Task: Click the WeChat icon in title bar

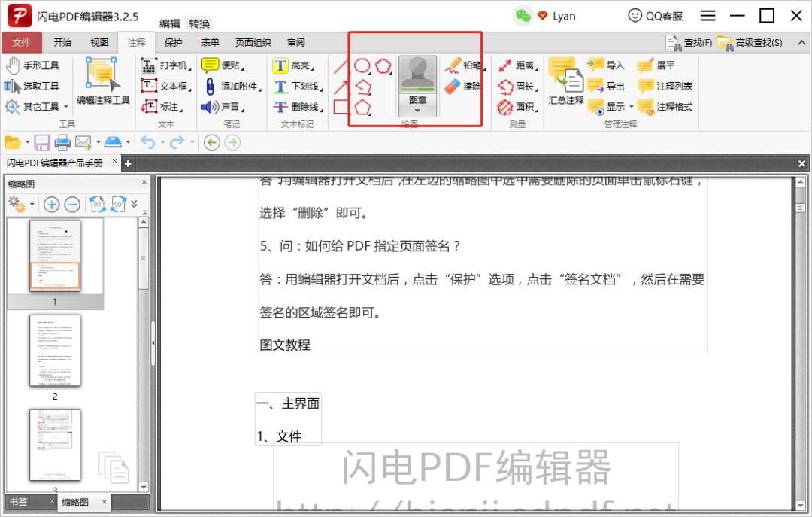Action: click(x=523, y=16)
